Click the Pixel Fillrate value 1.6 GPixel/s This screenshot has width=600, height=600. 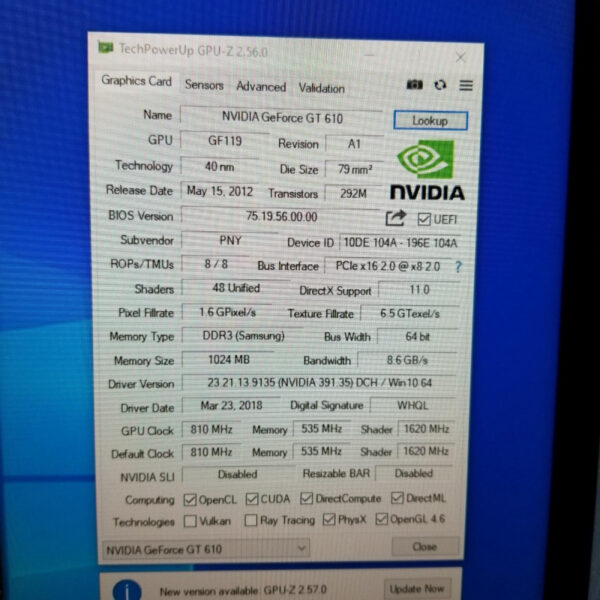[x=227, y=312]
